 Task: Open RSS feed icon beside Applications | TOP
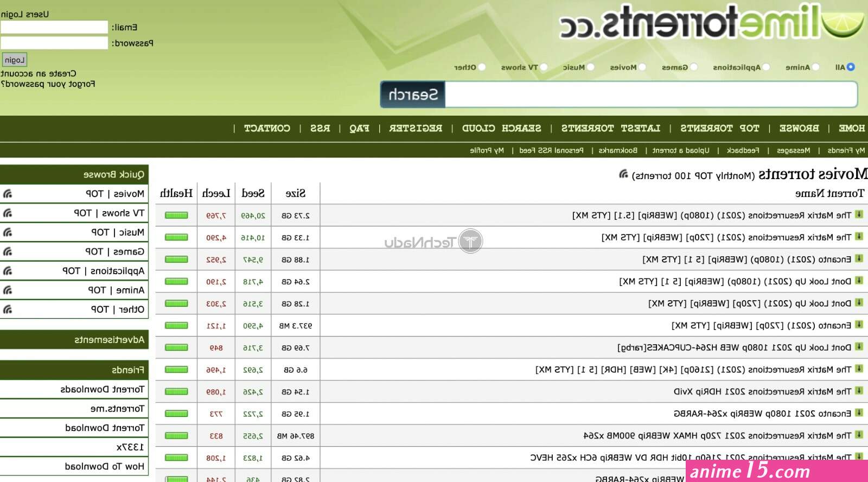click(x=8, y=271)
